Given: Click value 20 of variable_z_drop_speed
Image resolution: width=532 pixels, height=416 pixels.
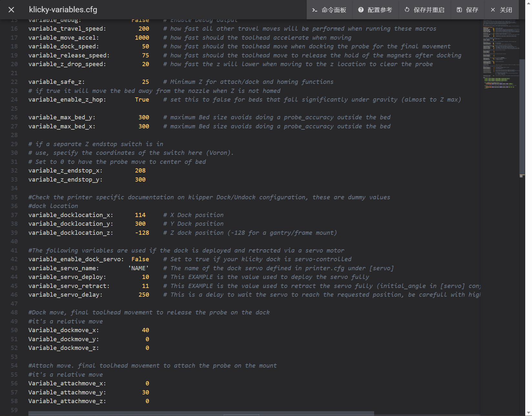Looking at the screenshot, I should [x=146, y=64].
